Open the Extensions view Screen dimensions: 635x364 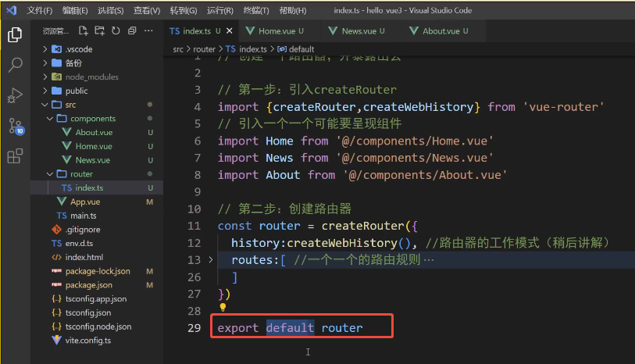(x=15, y=156)
